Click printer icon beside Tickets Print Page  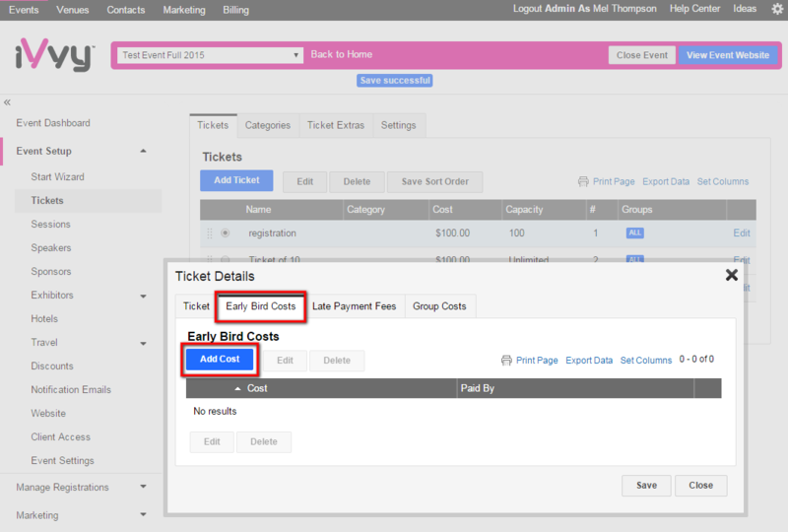(583, 181)
